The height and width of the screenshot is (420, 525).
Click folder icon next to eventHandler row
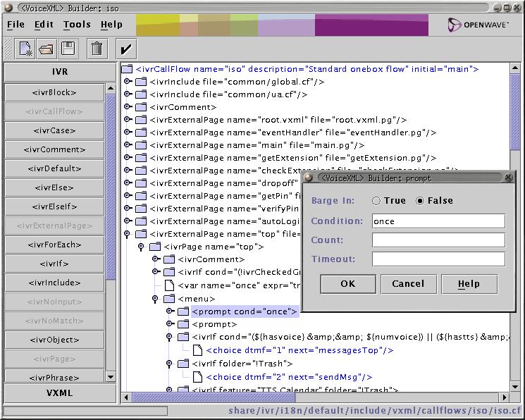pyautogui.click(x=141, y=132)
